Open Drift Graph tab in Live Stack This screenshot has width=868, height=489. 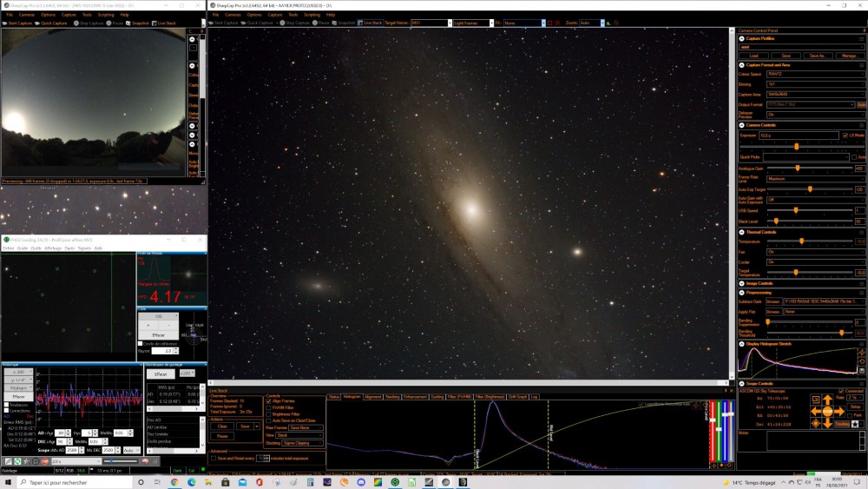(517, 397)
